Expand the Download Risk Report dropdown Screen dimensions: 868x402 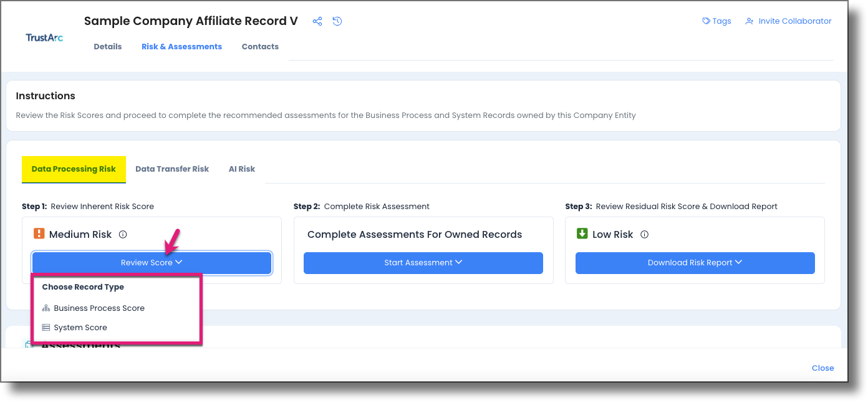(695, 263)
